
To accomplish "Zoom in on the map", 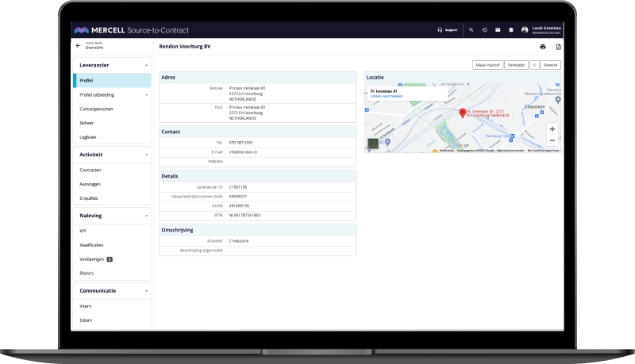I will [x=552, y=129].
